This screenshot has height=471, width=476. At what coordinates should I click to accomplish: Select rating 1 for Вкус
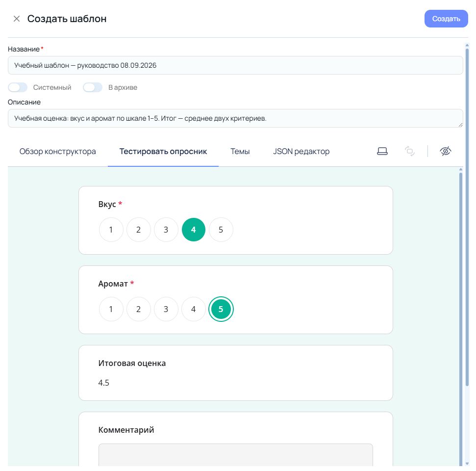111,230
